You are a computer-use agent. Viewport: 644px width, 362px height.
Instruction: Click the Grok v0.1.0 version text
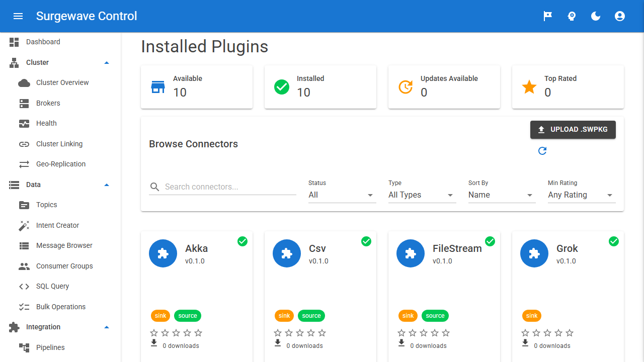(x=566, y=261)
